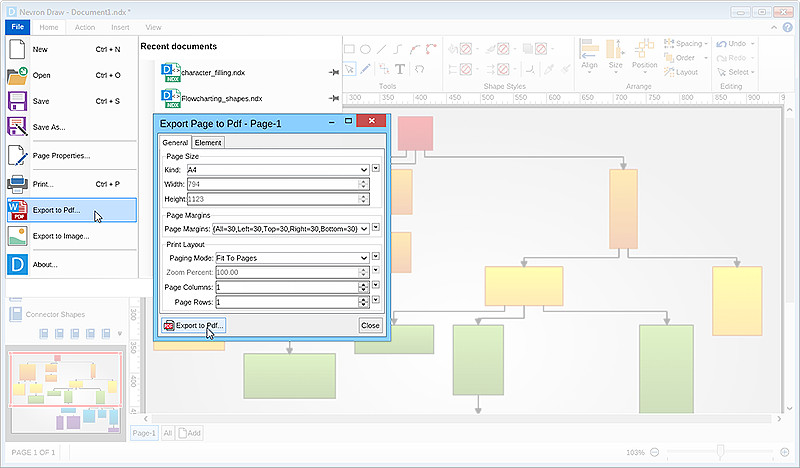Screen dimensions: 800x468
Task: Select the Ellipse shape tool
Action: point(365,49)
